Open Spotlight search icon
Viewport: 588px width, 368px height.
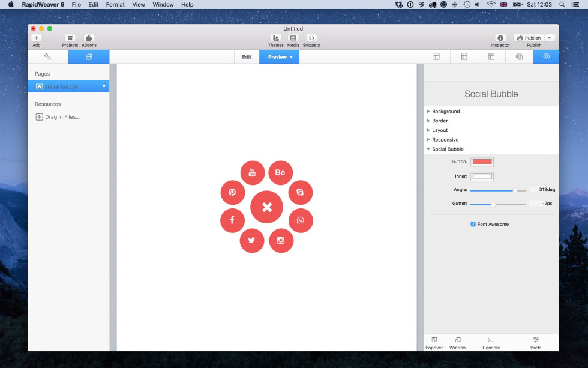(x=562, y=4)
